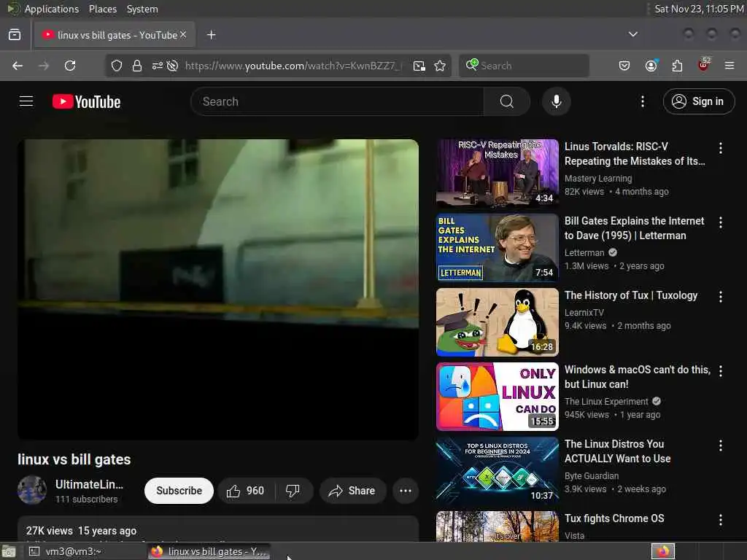
Task: Bookmark this page with the star
Action: click(x=440, y=66)
